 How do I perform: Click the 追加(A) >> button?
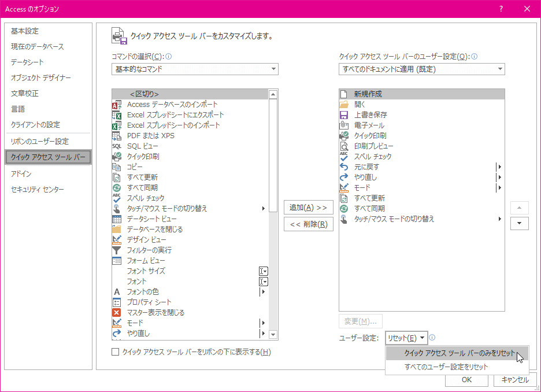(x=309, y=208)
